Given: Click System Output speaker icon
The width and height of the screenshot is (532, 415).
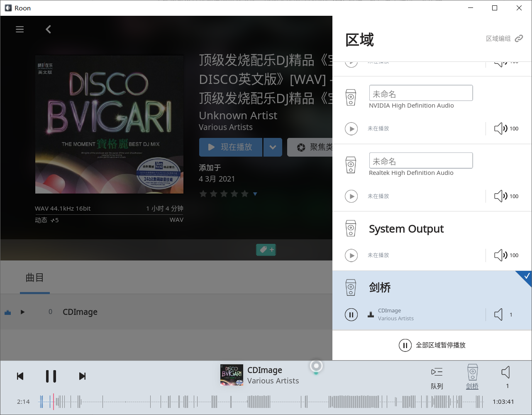Looking at the screenshot, I should [x=351, y=228].
